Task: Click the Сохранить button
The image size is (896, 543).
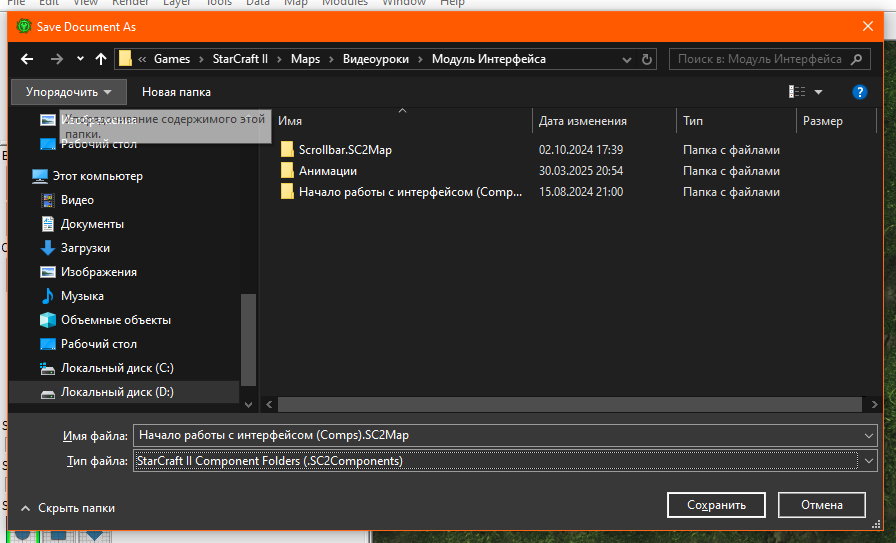Action: coord(716,505)
